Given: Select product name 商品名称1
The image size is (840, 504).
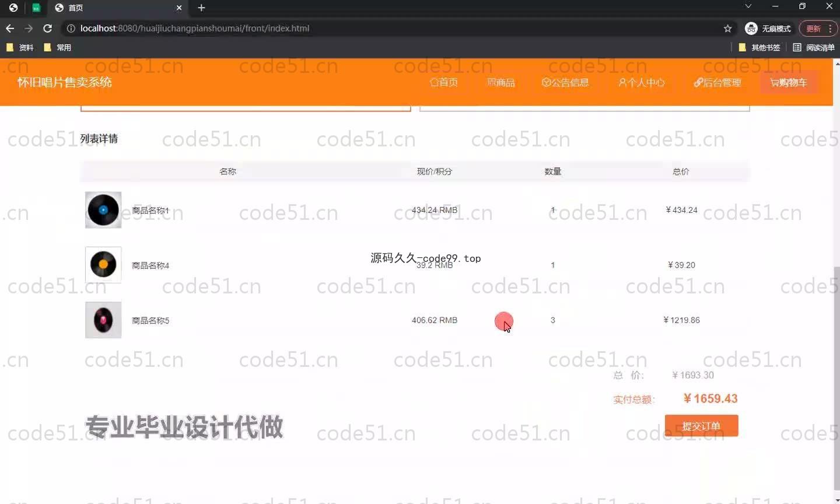Looking at the screenshot, I should pos(150,211).
